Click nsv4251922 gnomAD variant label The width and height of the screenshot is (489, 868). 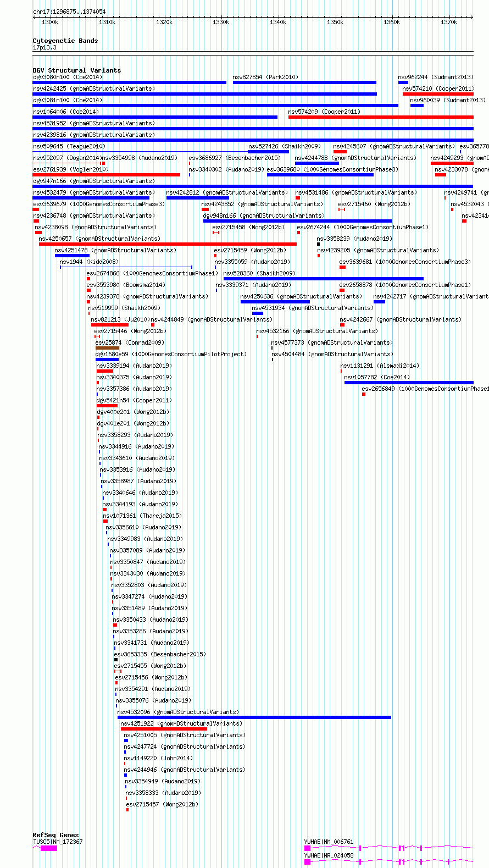[181, 723]
